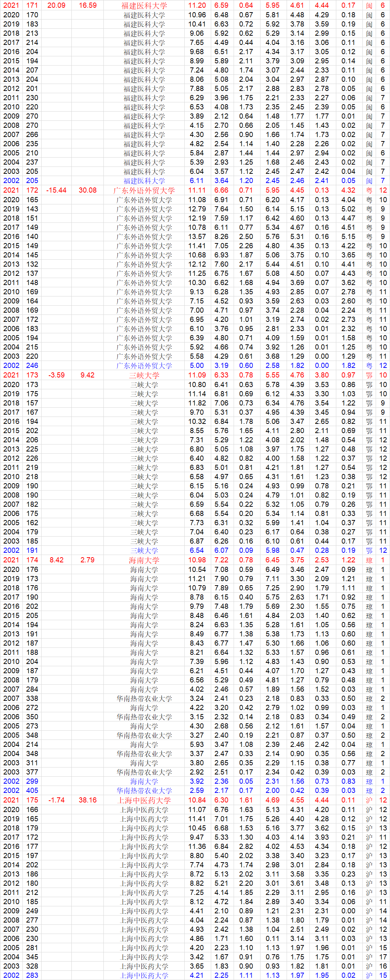Click the red 闽 province mark in the 2021 row
This screenshot has height=980, width=390.
[369, 6]
